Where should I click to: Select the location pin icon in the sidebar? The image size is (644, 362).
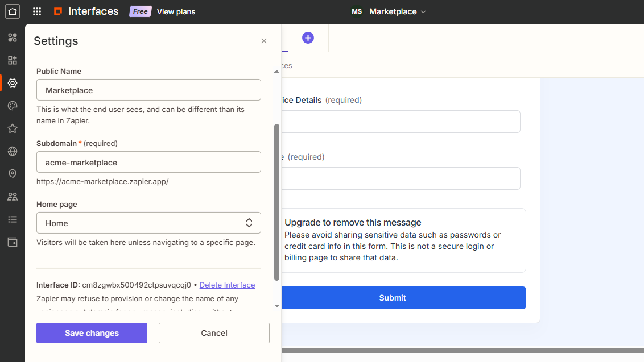point(12,174)
